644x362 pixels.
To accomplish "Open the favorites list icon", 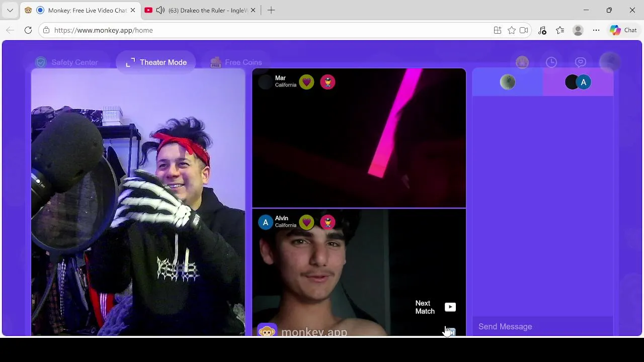I will 560,30.
